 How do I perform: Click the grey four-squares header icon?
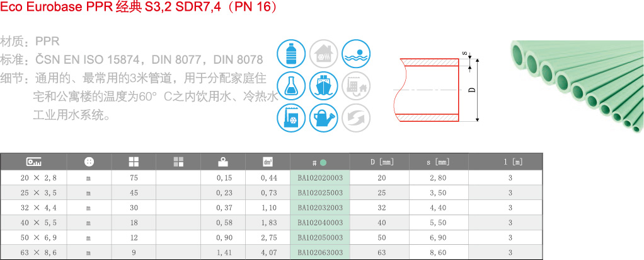178,162
